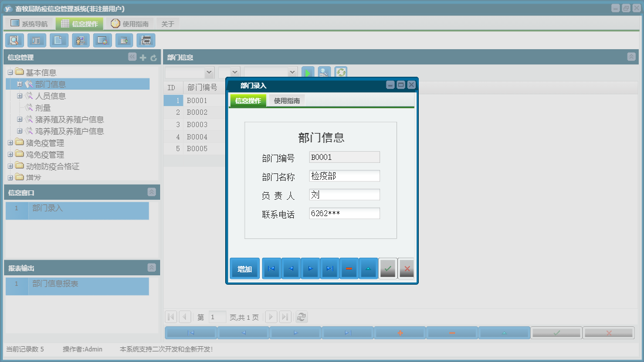Click the export icon in the main toolbar

(x=124, y=40)
